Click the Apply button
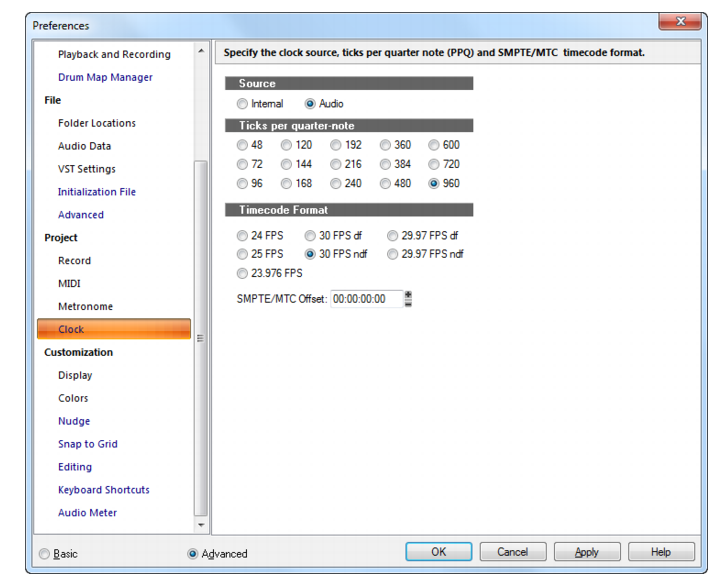Image resolution: width=718 pixels, height=585 pixels. tap(587, 552)
